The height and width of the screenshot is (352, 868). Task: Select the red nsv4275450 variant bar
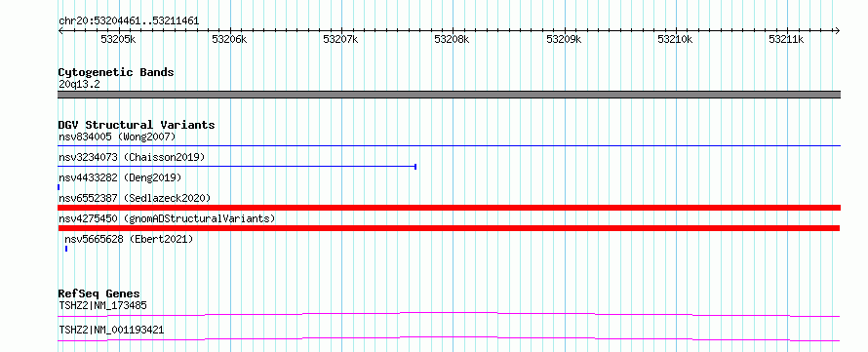(449, 228)
